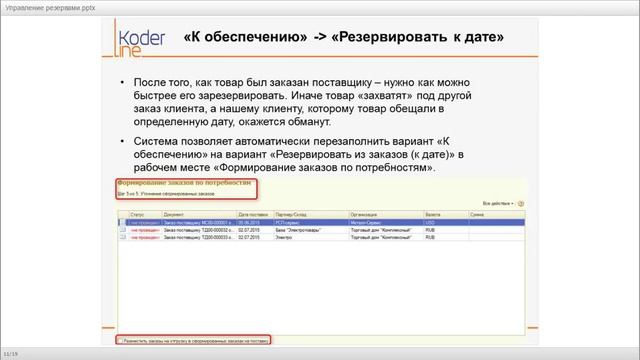Click document icon of the Т200-000033 order row

tap(122, 237)
